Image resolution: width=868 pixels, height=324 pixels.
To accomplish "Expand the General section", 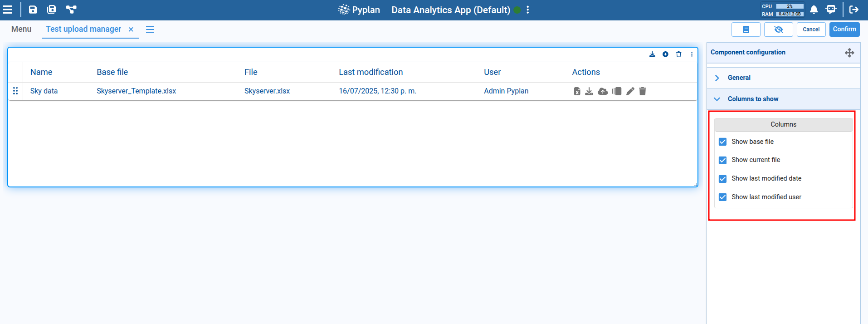I will [739, 78].
